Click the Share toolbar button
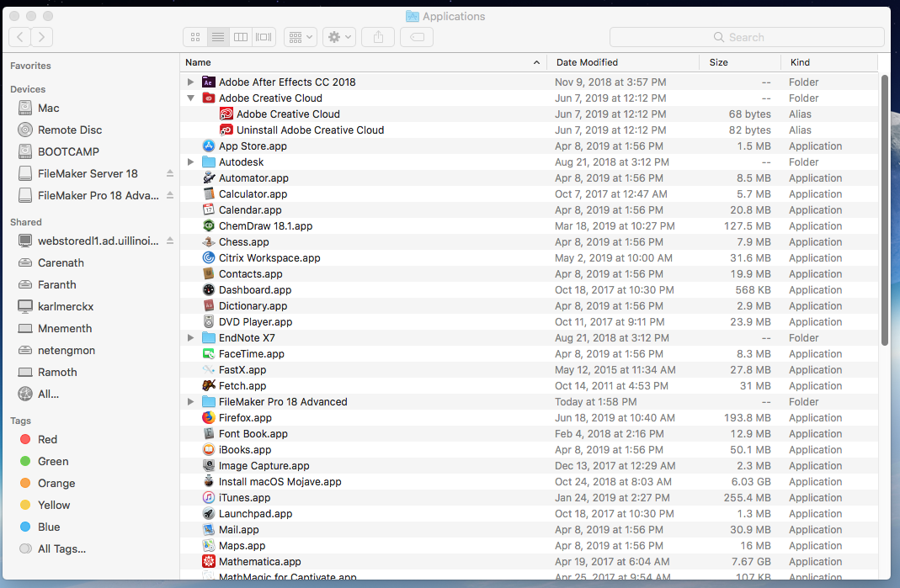 [378, 37]
